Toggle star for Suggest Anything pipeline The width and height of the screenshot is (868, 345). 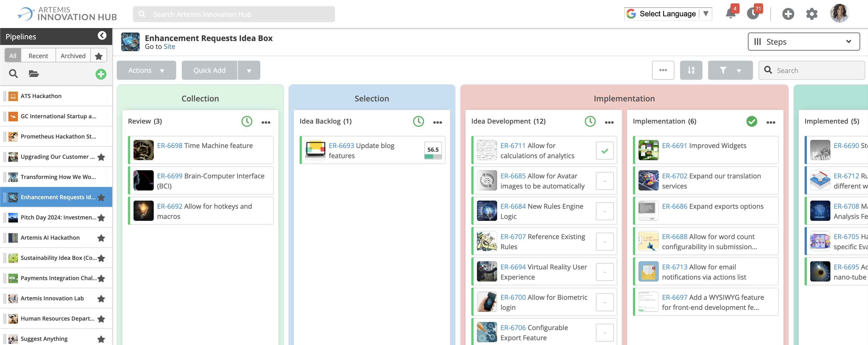click(101, 339)
